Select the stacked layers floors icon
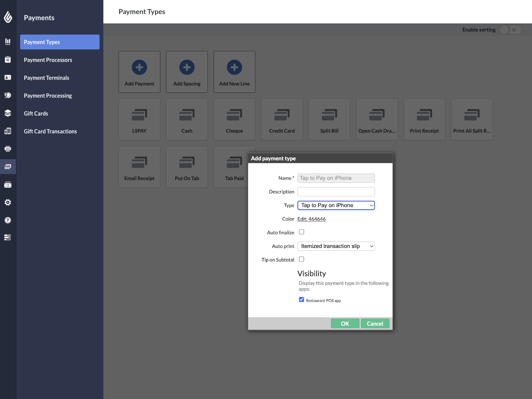This screenshot has height=399, width=532. click(x=8, y=113)
